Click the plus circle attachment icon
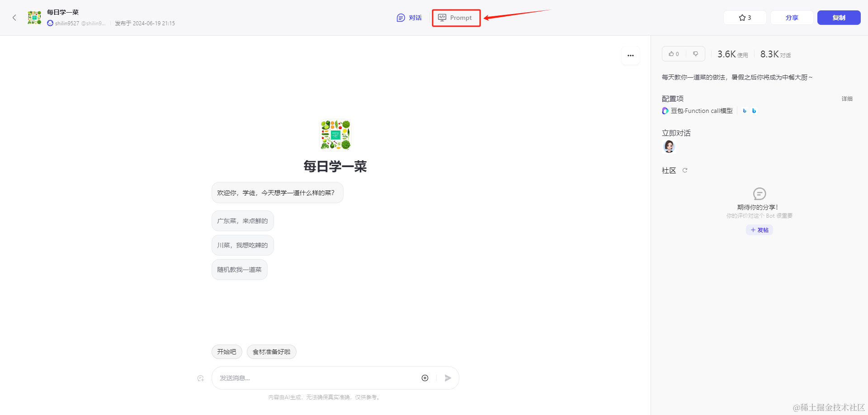868x415 pixels. pyautogui.click(x=425, y=378)
